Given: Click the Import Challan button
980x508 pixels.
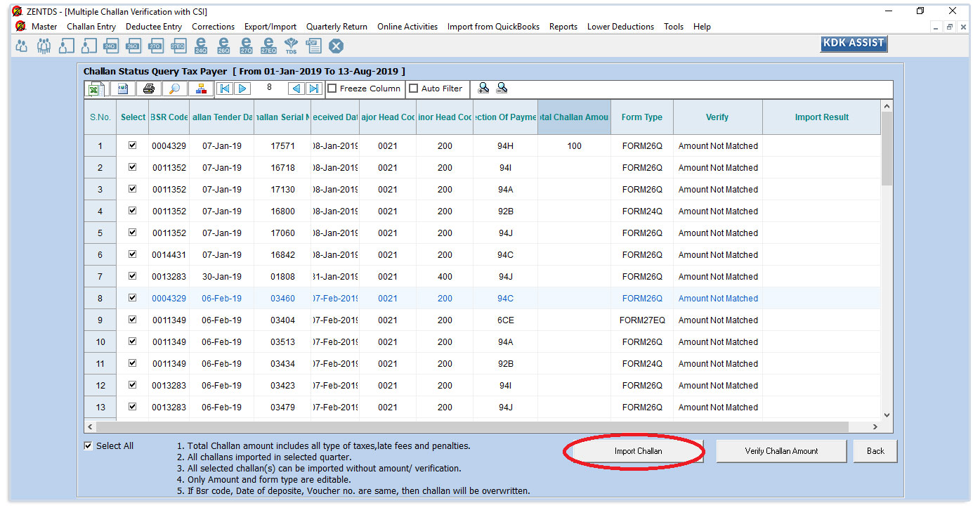Looking at the screenshot, I should pyautogui.click(x=638, y=451).
